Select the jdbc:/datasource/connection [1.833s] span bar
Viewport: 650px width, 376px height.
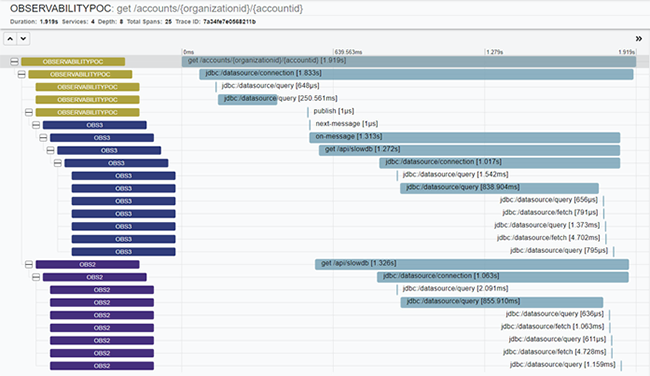coord(416,74)
